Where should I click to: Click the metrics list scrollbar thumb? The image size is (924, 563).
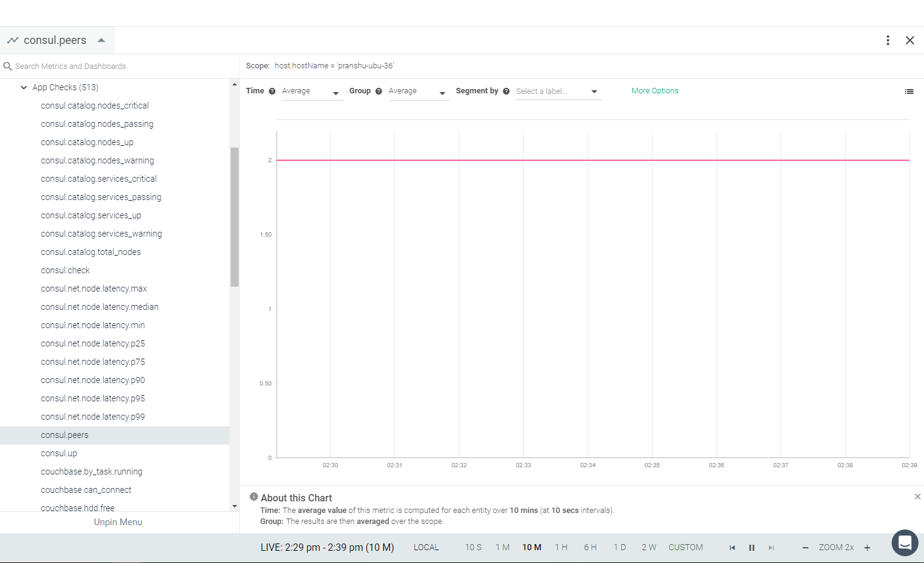[x=234, y=217]
